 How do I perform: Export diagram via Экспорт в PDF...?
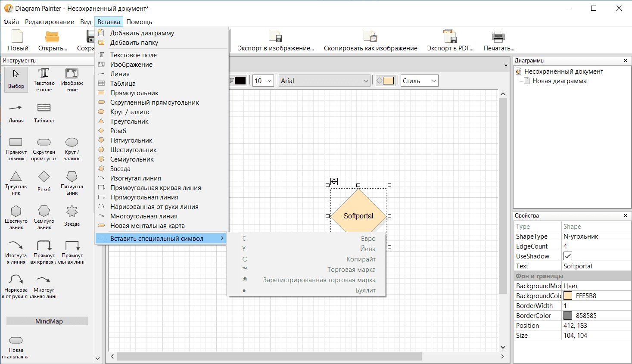coord(450,40)
